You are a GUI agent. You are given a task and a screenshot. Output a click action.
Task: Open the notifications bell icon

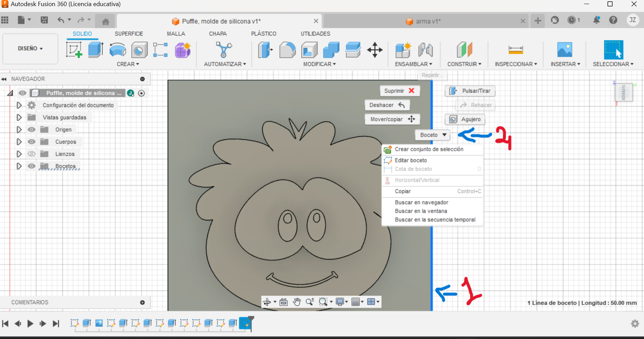coord(596,20)
